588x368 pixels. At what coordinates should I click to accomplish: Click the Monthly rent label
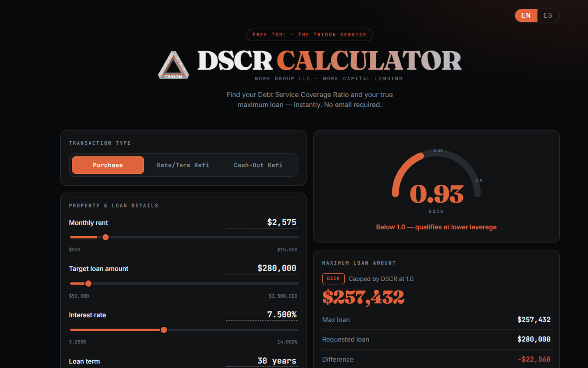89,223
